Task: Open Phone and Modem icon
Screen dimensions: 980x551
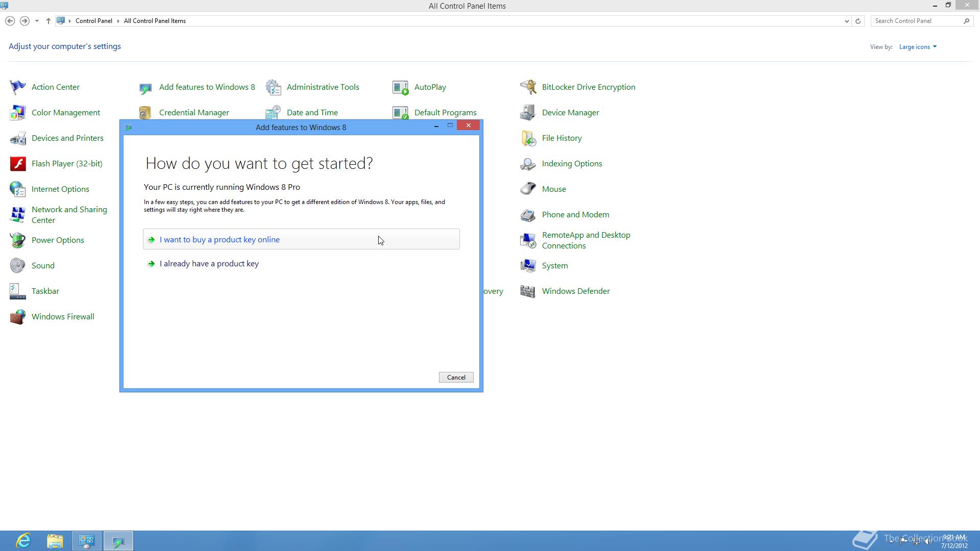Action: (528, 215)
